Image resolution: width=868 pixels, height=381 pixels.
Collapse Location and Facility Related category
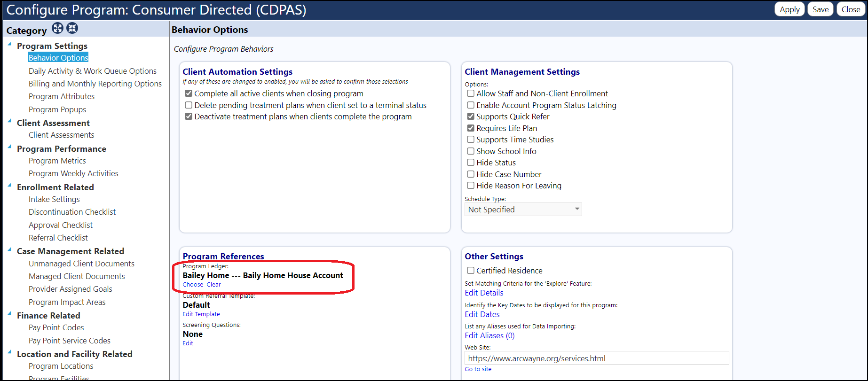(9, 352)
